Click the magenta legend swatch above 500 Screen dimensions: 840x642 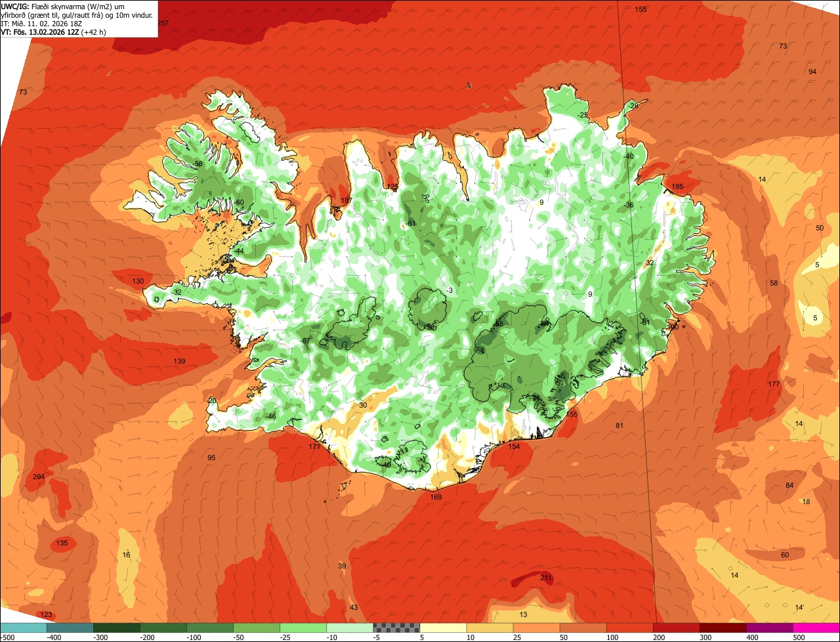pyautogui.click(x=816, y=628)
